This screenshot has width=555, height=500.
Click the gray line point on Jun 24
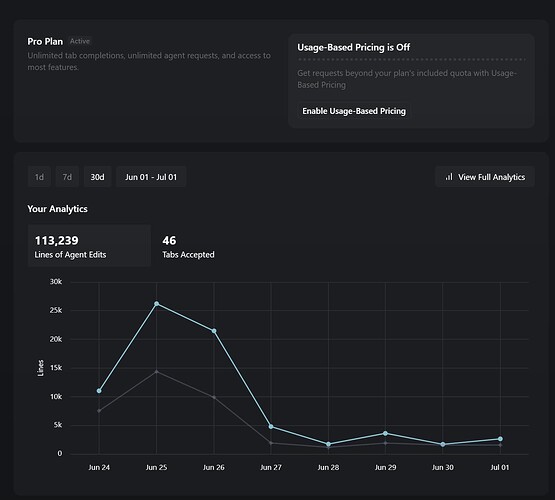click(99, 411)
